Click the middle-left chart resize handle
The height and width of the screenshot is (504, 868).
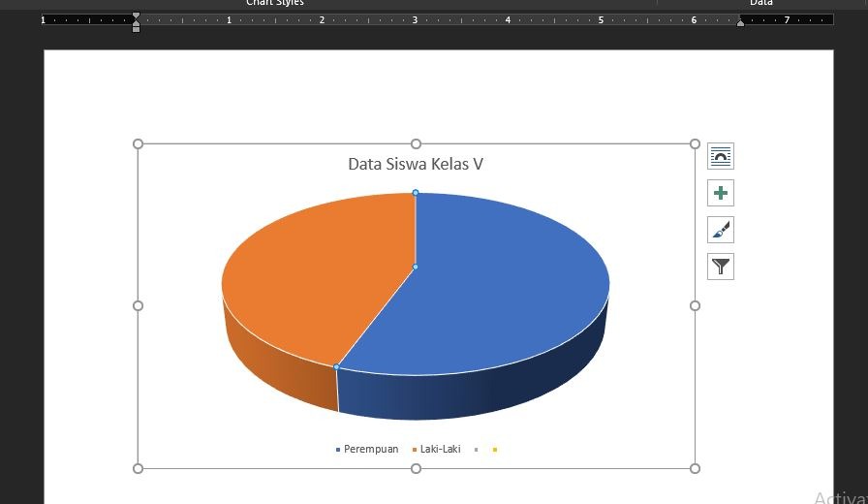138,305
